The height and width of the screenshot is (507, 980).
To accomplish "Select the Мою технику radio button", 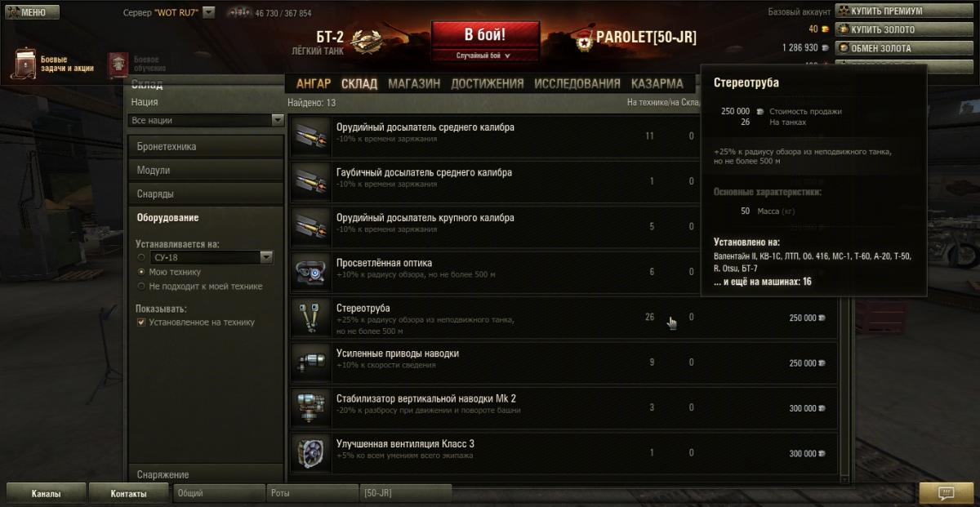I will pyautogui.click(x=141, y=272).
